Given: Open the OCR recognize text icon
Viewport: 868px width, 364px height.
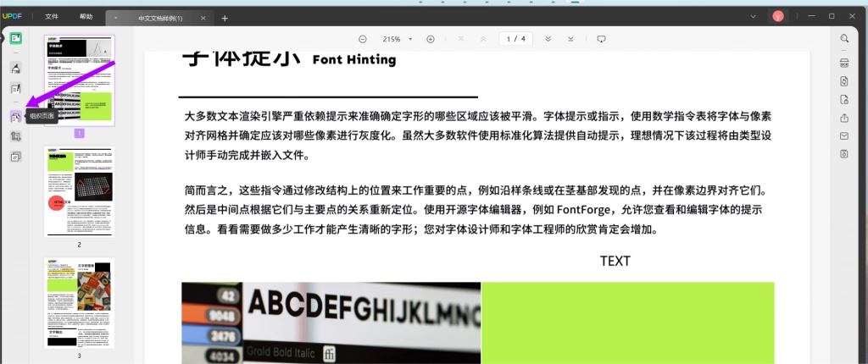Looking at the screenshot, I should (844, 63).
